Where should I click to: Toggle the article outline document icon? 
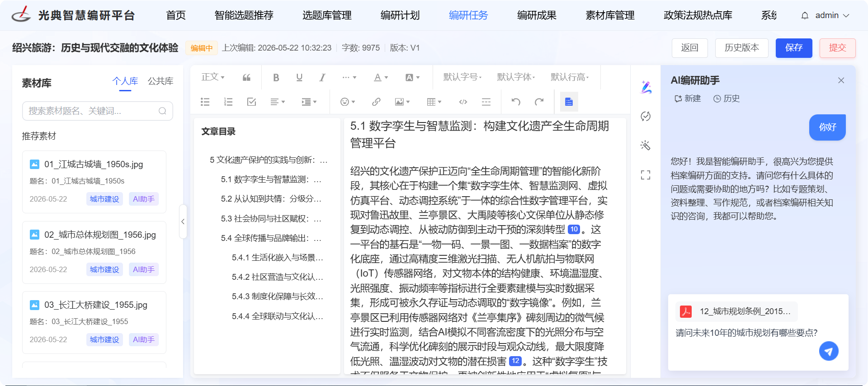[x=569, y=102]
